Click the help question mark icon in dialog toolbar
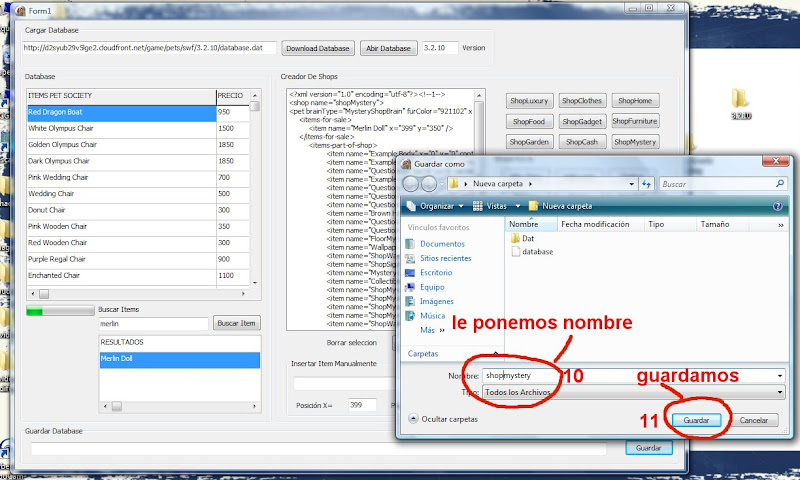Viewport: 800px width, 480px height. [x=778, y=206]
